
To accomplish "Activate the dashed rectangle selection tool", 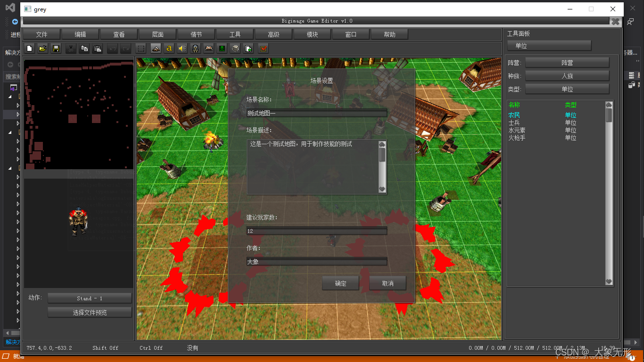I will coord(140,48).
